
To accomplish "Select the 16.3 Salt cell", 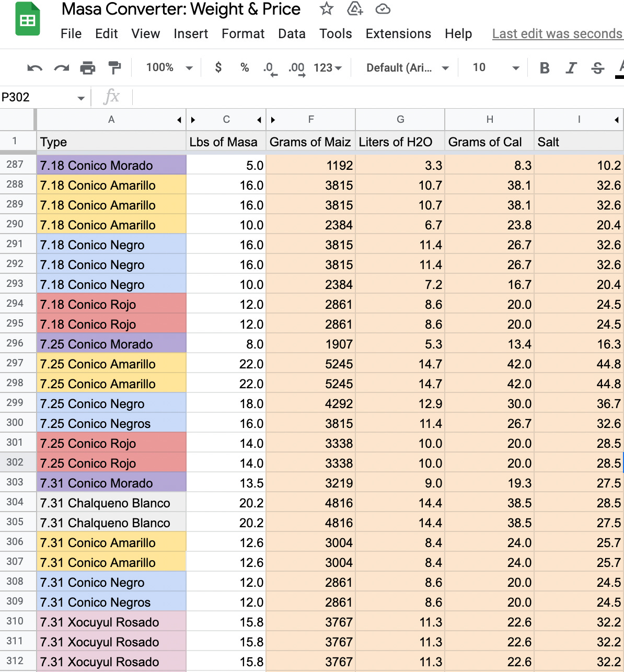I will tap(579, 344).
